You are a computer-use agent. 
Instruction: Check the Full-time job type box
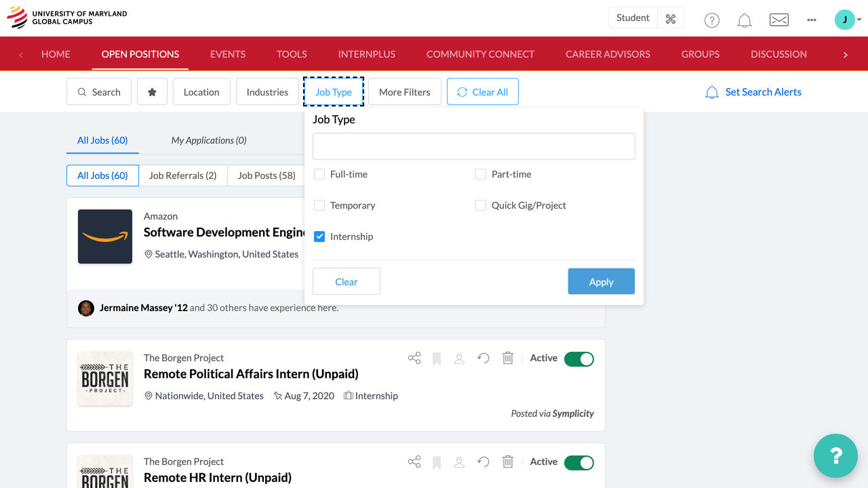[x=319, y=174]
